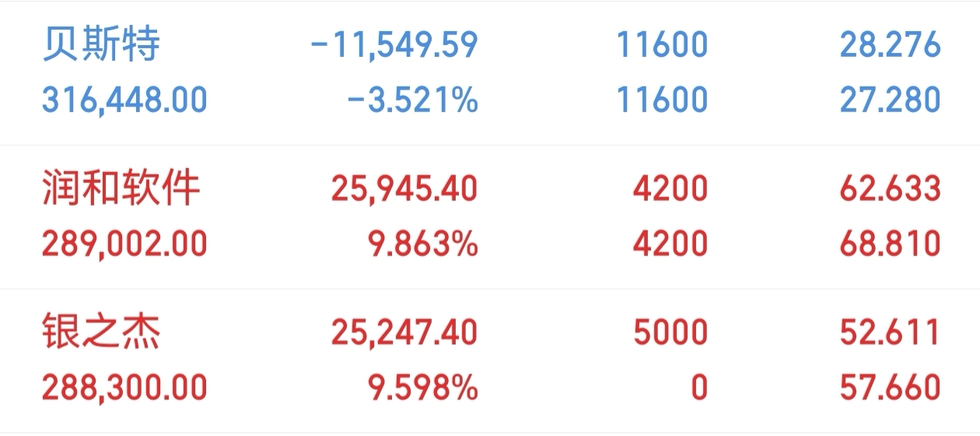980x436 pixels.
Task: Select 银之杰 current price 57.660
Action: (x=890, y=387)
